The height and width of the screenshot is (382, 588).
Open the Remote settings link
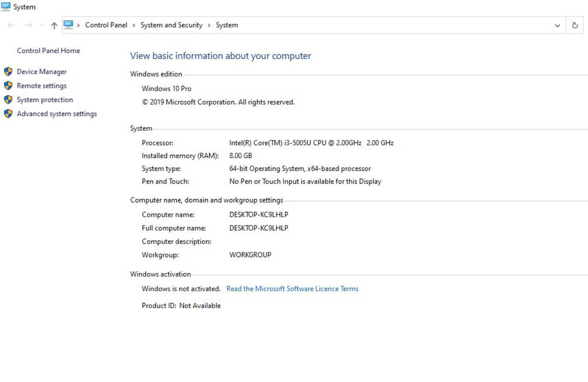tap(42, 86)
